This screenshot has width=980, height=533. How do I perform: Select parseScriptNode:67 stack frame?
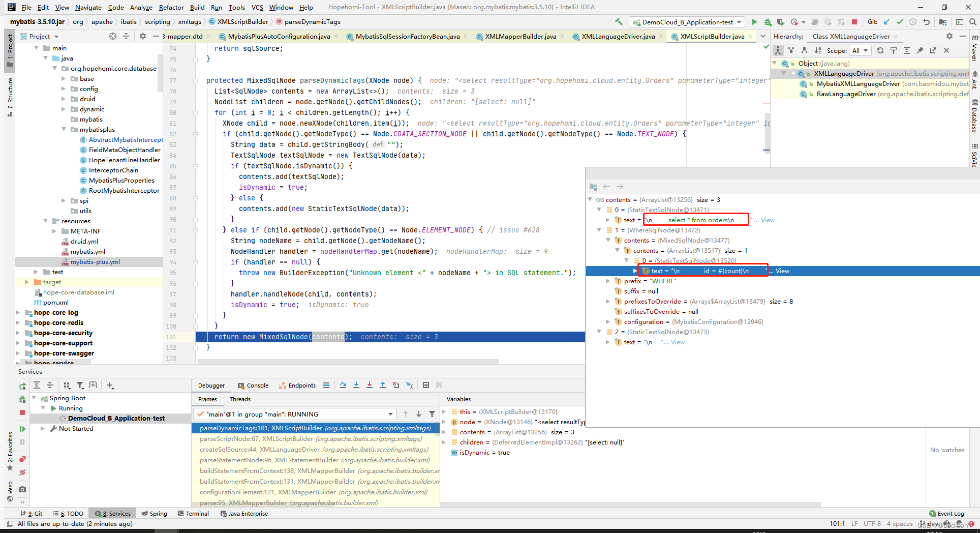(x=311, y=439)
